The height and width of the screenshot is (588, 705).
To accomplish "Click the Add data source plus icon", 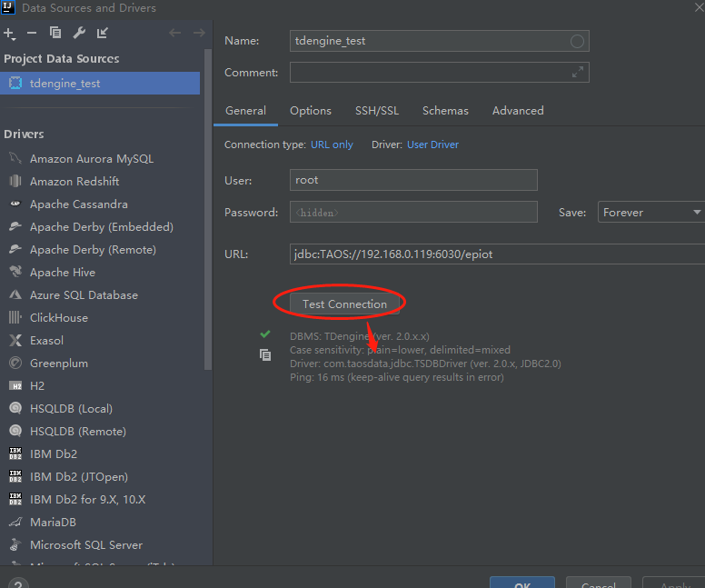I will point(9,34).
